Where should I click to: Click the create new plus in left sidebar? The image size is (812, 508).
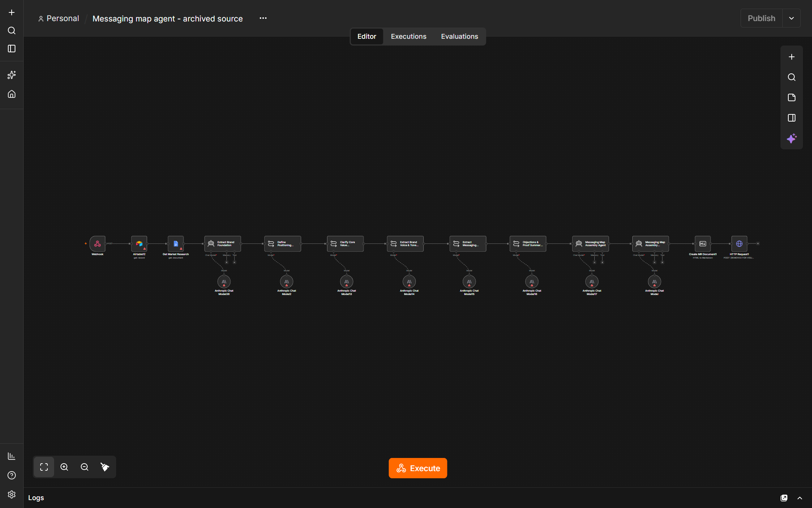pyautogui.click(x=12, y=12)
